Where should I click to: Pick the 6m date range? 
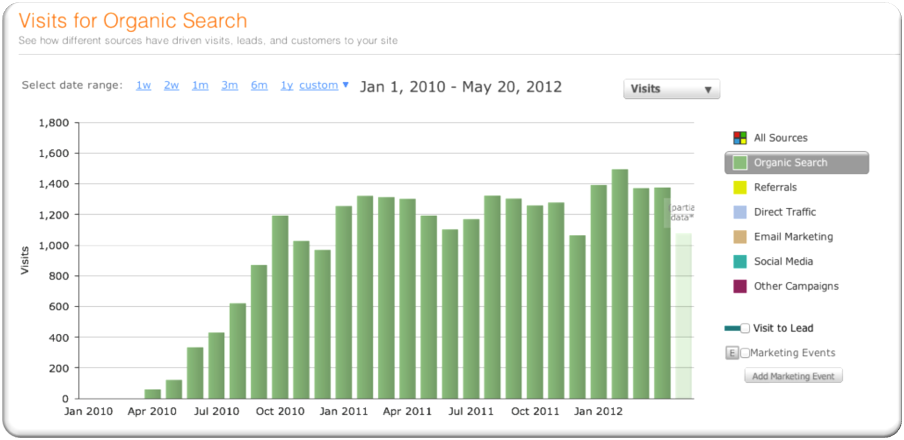[x=259, y=85]
